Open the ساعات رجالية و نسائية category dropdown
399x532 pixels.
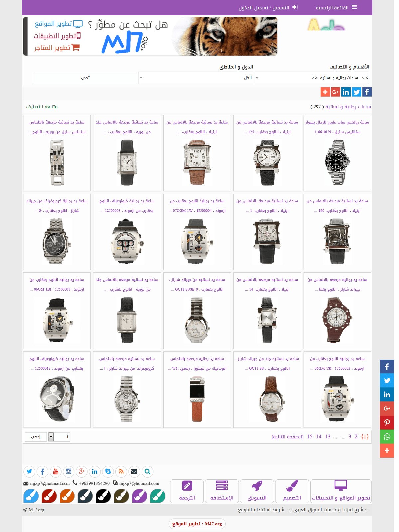click(312, 78)
